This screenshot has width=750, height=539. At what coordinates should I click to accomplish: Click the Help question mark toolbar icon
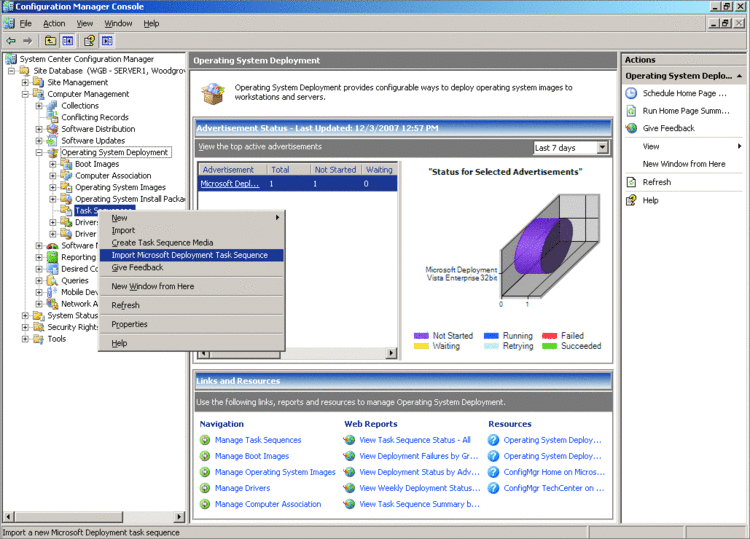click(88, 41)
